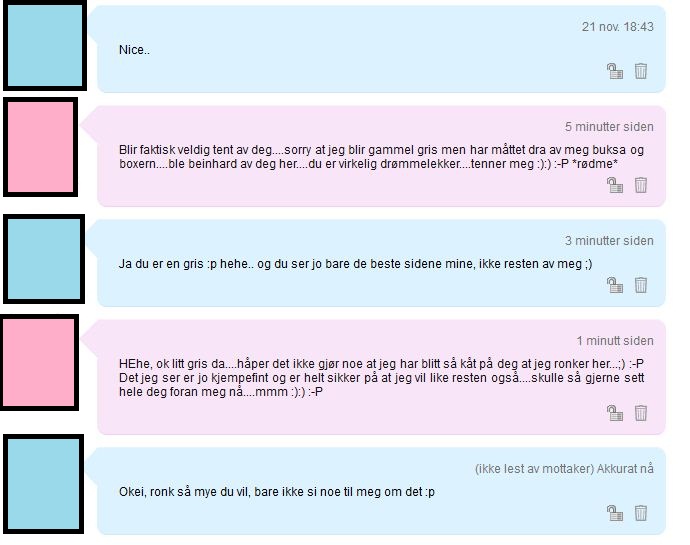Click lock icon on the 'Akkurat nå' message
Viewport: 690px width, 545px height.
pyautogui.click(x=615, y=513)
